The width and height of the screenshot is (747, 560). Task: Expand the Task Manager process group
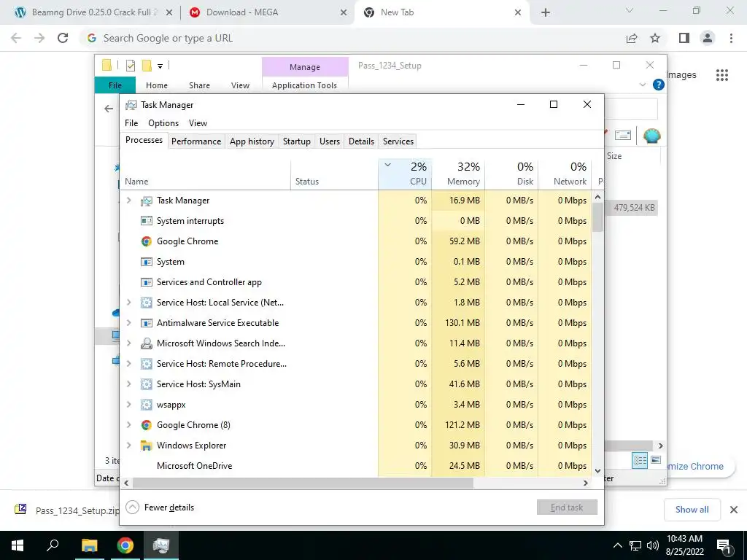tap(128, 201)
